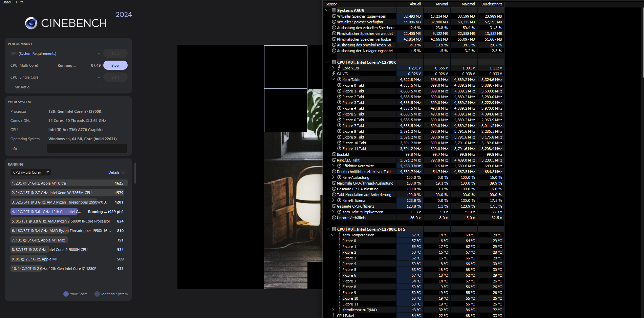This screenshot has height=318, width=644.
Task: Select the Threadripper 1950X ranking entry
Action: 69,231
